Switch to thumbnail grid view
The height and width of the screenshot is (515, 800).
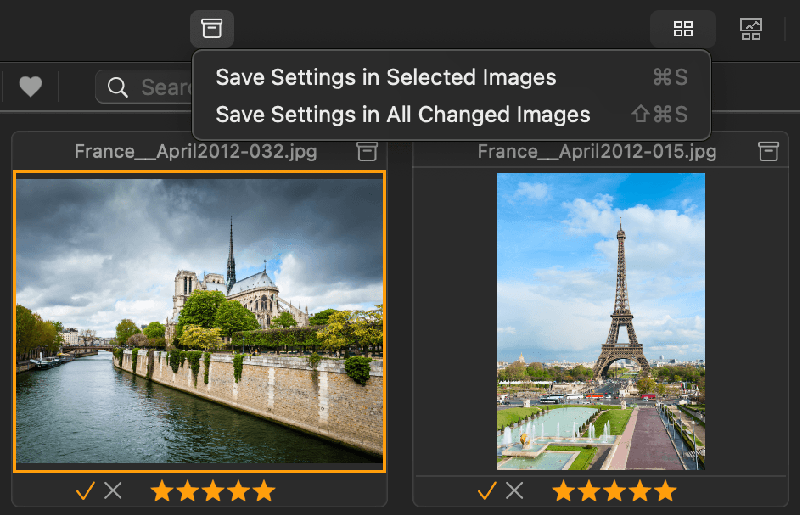(x=683, y=29)
